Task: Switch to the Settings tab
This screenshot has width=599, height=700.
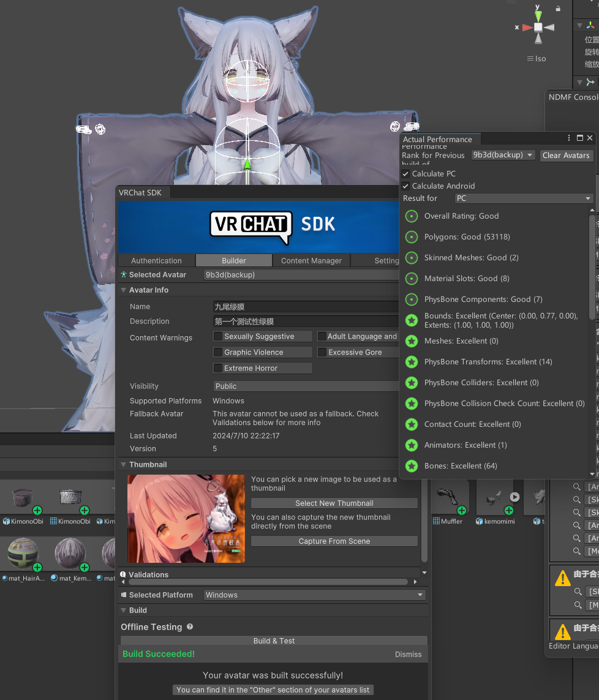Action: [x=375, y=260]
